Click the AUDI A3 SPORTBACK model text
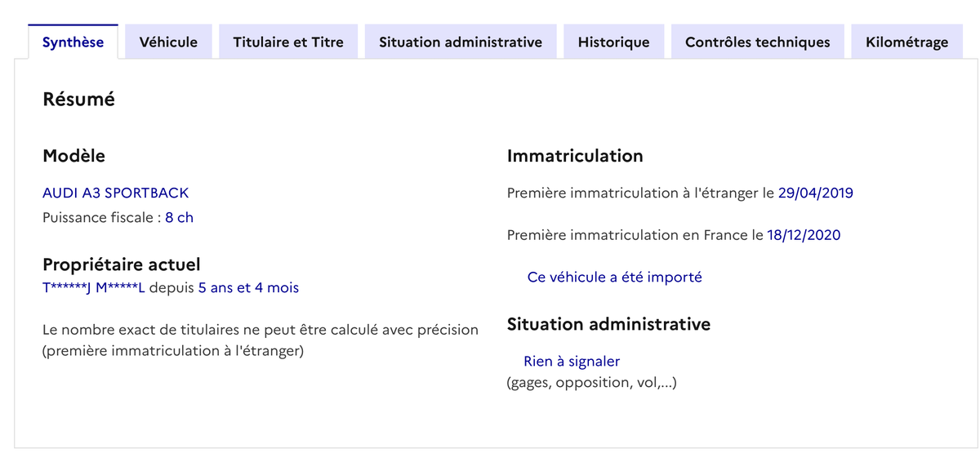 point(115,193)
